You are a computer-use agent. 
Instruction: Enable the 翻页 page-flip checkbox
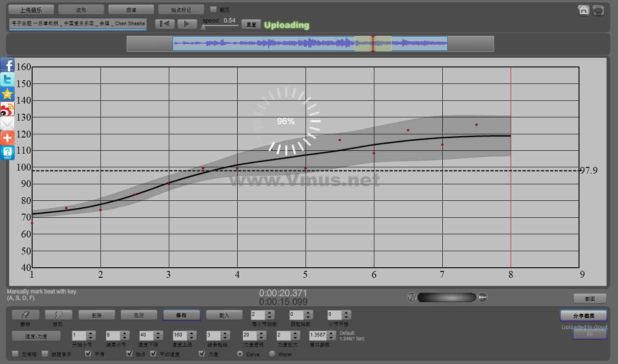[x=213, y=10]
